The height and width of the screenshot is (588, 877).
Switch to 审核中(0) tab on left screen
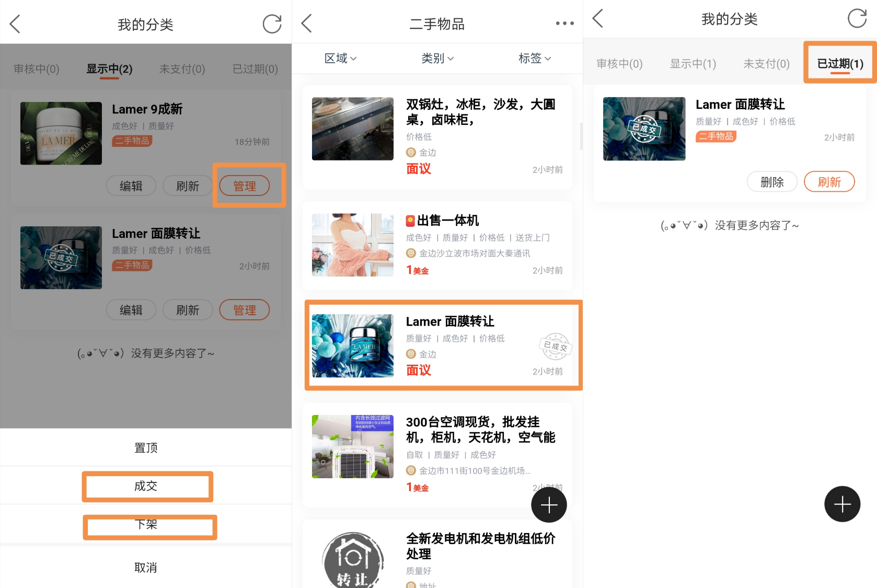point(37,69)
